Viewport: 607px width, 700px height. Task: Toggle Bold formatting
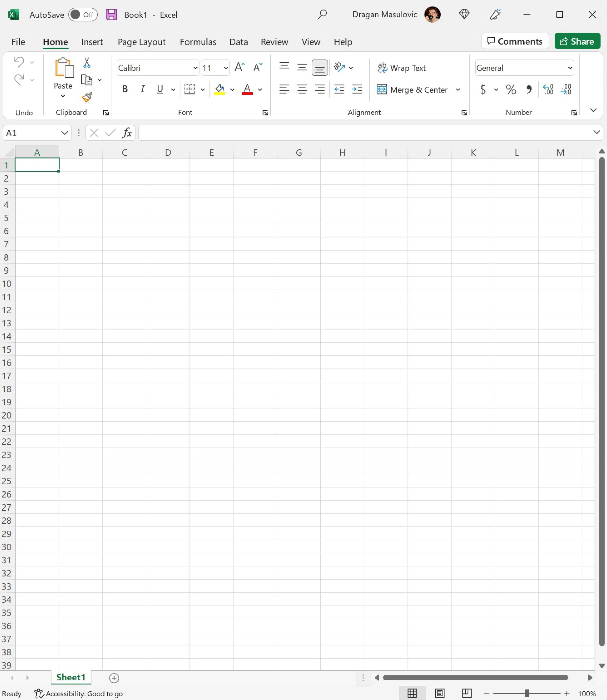(125, 89)
